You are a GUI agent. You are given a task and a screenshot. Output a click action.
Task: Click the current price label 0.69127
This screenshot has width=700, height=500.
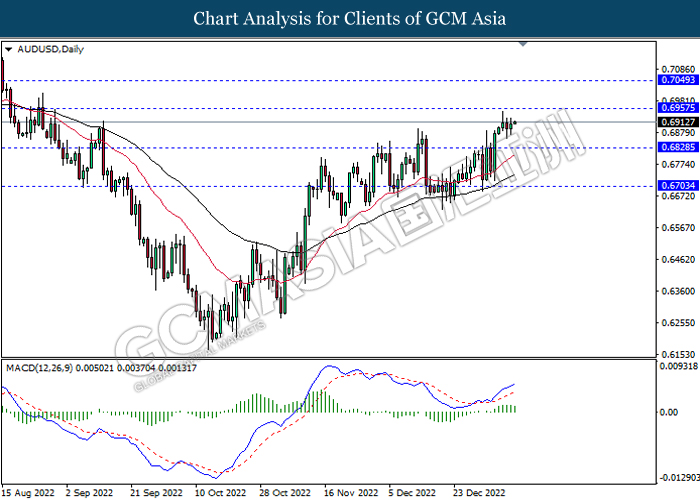point(678,122)
